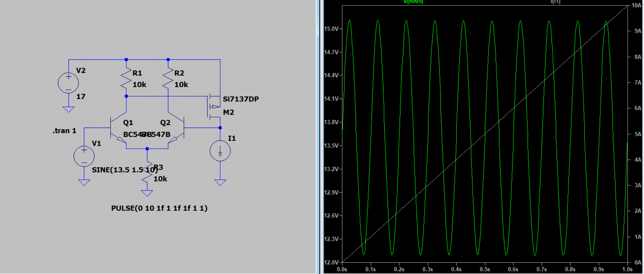This screenshot has height=274, width=644.
Task: Click the I1 current source symbol
Action: click(220, 151)
